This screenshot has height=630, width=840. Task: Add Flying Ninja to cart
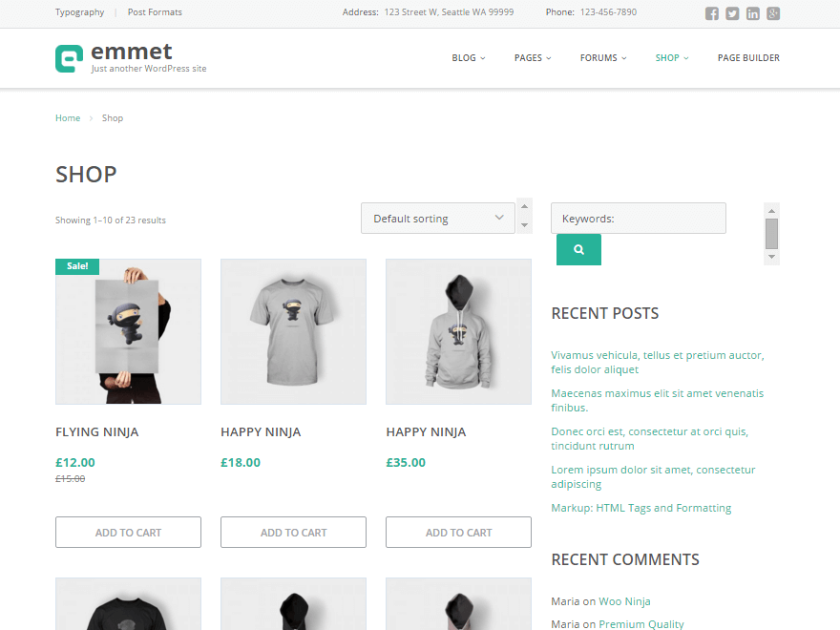(128, 533)
